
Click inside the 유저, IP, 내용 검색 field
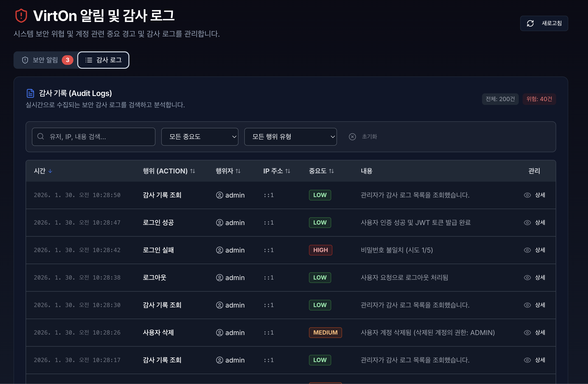pyautogui.click(x=93, y=137)
